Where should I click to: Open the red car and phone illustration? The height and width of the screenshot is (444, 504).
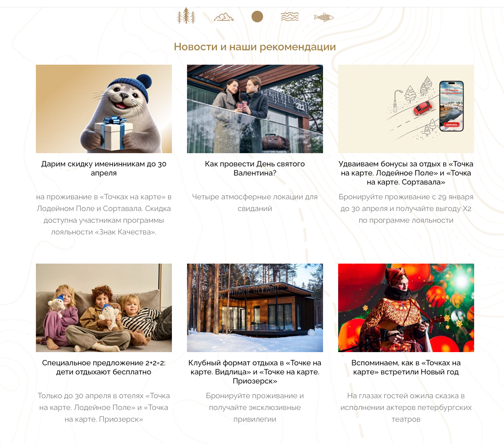(406, 109)
